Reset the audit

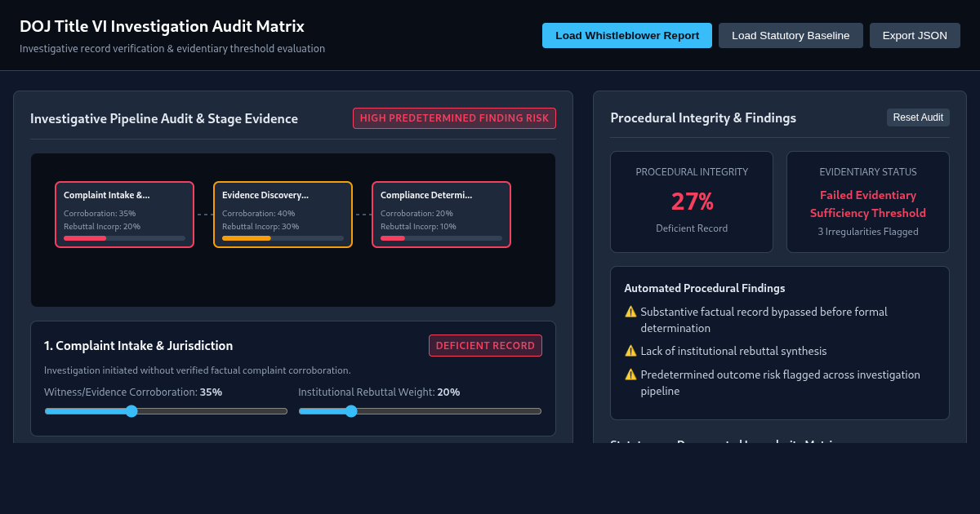[918, 117]
